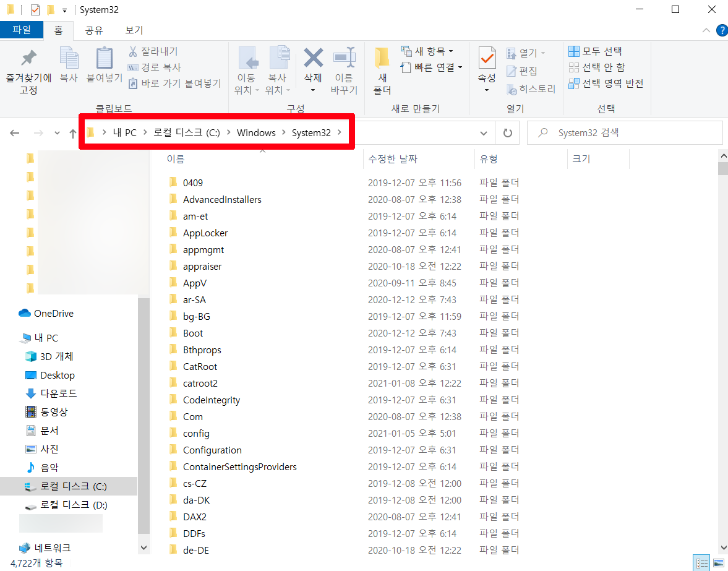The width and height of the screenshot is (728, 571).
Task: Open the address bar history dropdown
Action: click(483, 133)
